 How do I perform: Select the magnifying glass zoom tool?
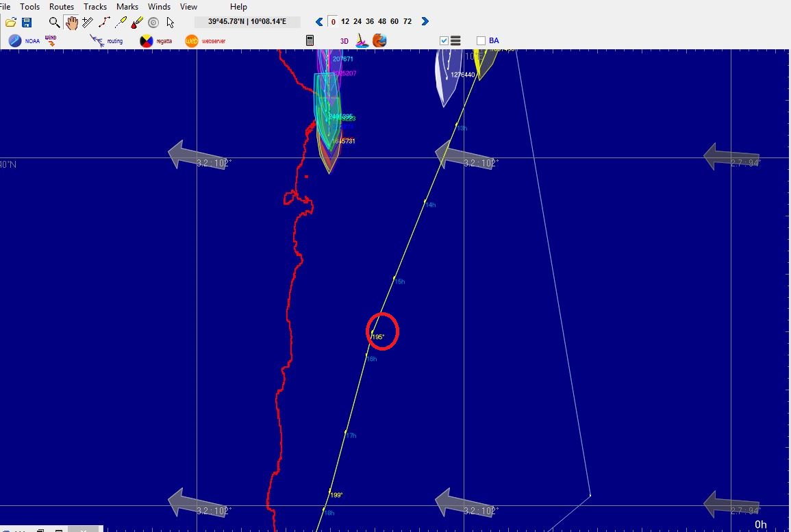click(x=55, y=23)
